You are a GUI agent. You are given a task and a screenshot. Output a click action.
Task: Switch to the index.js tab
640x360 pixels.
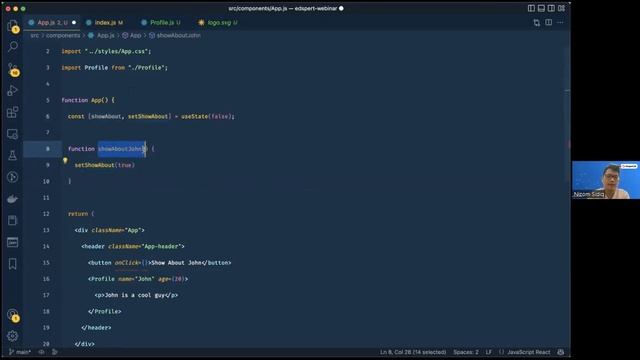[x=105, y=23]
